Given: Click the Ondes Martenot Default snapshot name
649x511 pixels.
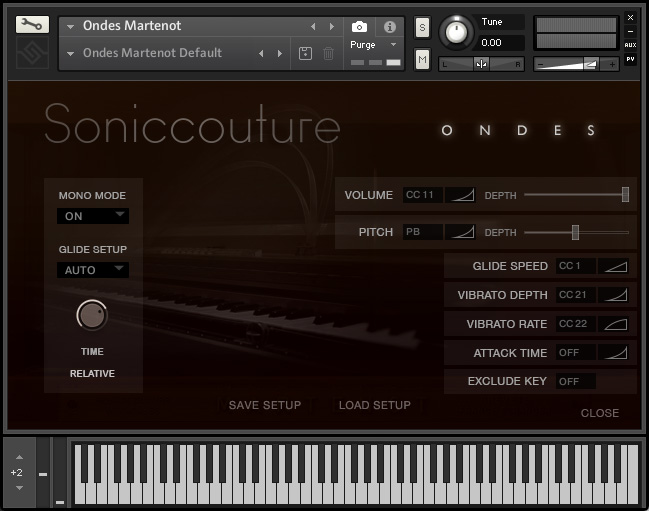Looking at the screenshot, I should pyautogui.click(x=152, y=53).
